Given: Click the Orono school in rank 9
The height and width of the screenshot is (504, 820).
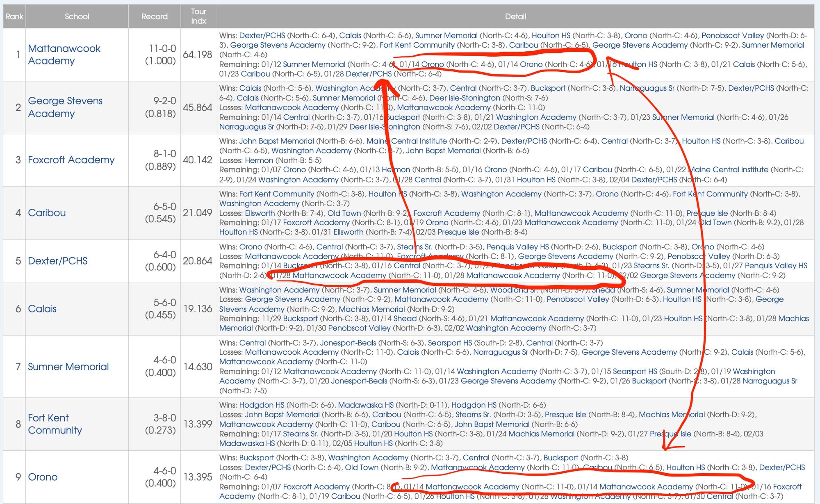Looking at the screenshot, I should (x=43, y=477).
